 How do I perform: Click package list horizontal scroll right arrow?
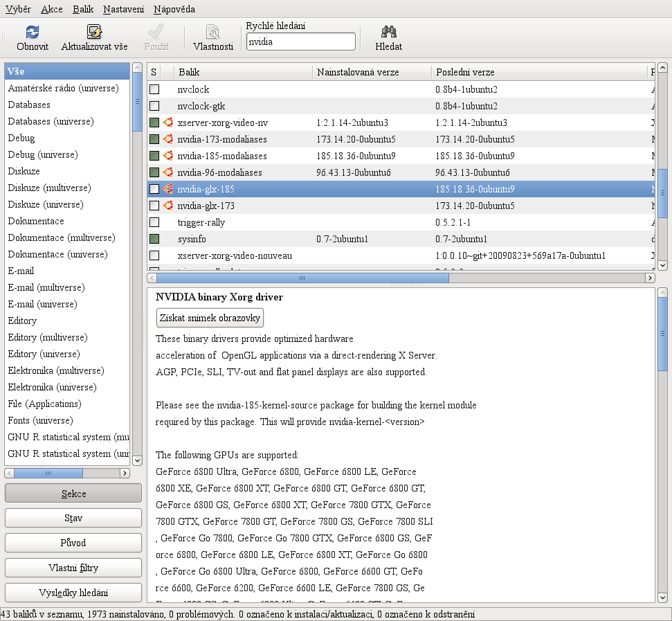[650, 278]
